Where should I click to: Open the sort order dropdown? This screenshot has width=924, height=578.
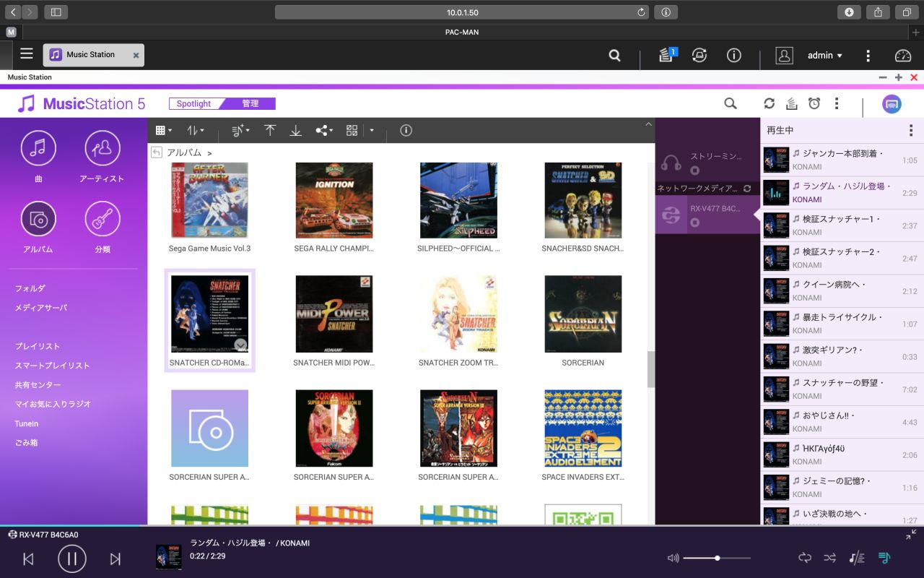pyautogui.click(x=193, y=131)
